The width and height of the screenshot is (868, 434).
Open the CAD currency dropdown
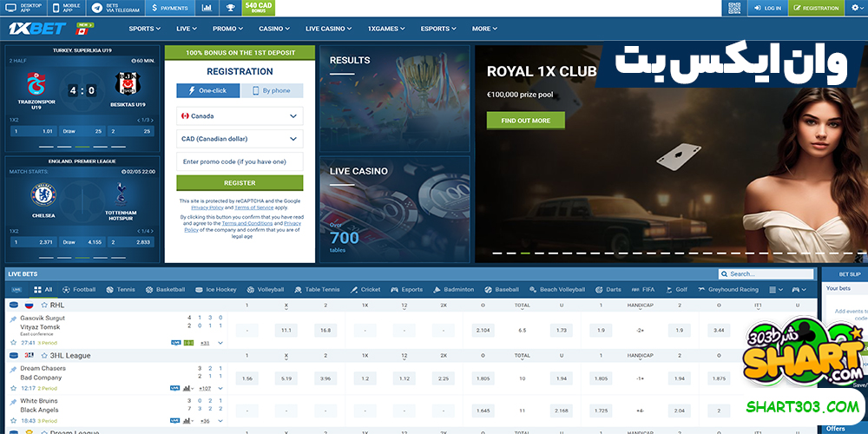point(240,139)
